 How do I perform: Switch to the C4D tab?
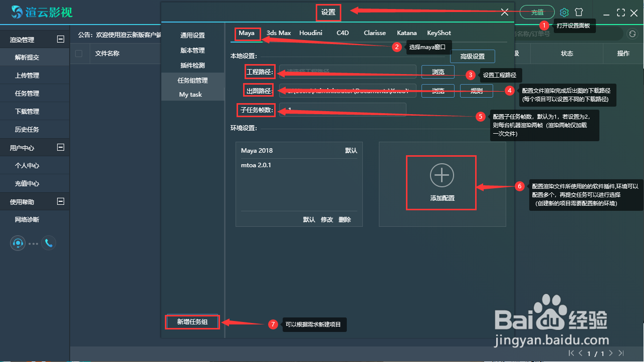[x=343, y=33]
